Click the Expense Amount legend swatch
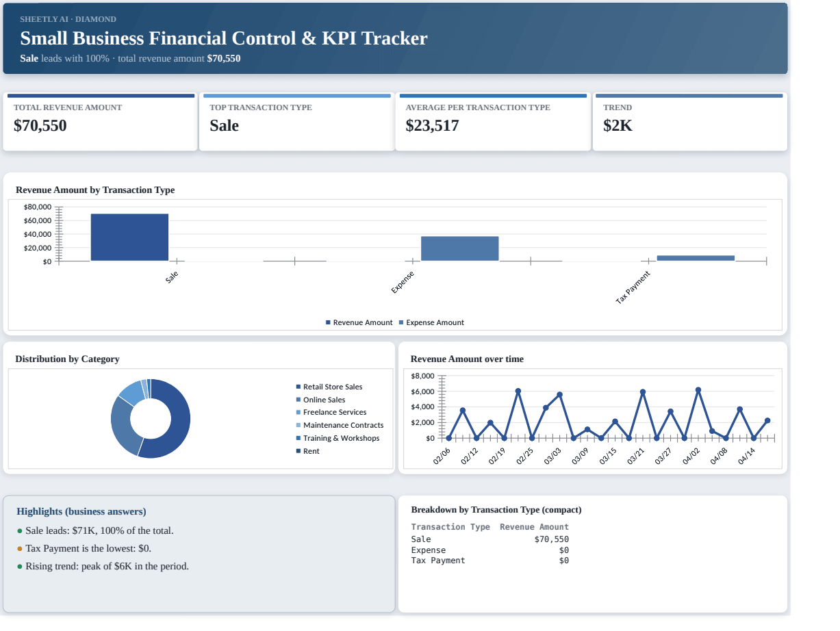Image resolution: width=840 pixels, height=631 pixels. (x=401, y=322)
